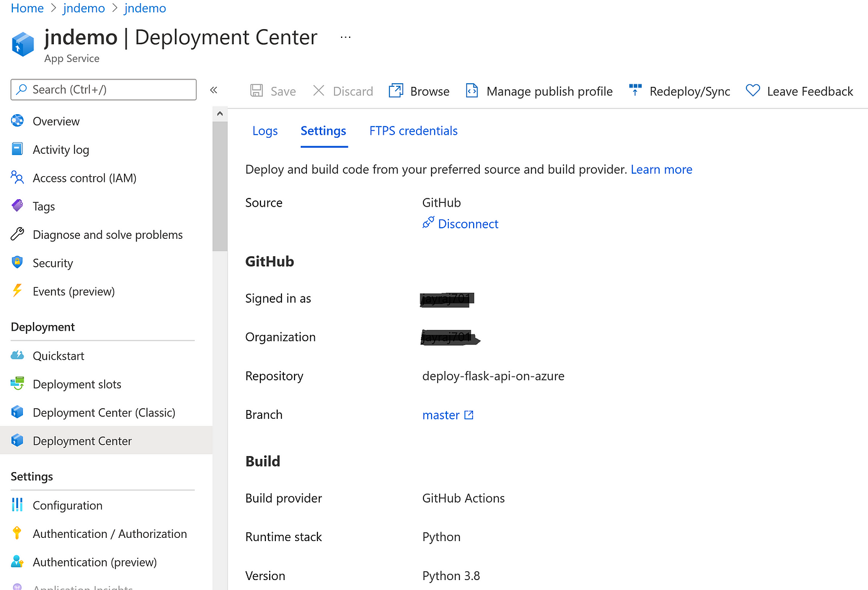Image resolution: width=868 pixels, height=590 pixels.
Task: Select the Settings tab
Action: (324, 131)
